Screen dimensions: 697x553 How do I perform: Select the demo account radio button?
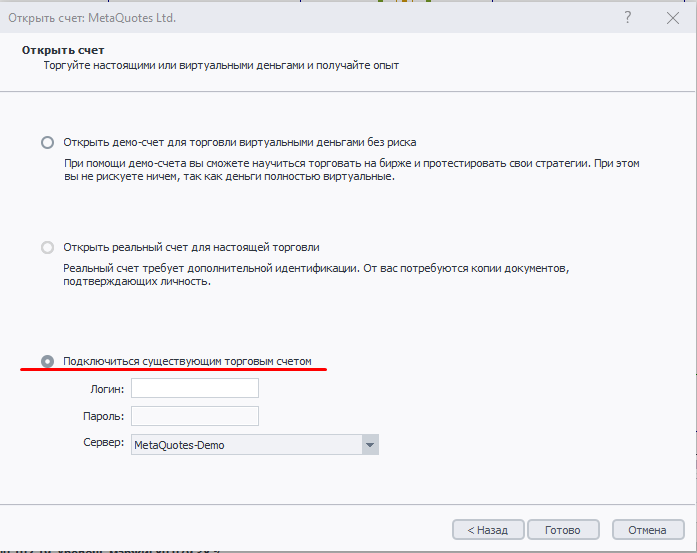tap(47, 142)
